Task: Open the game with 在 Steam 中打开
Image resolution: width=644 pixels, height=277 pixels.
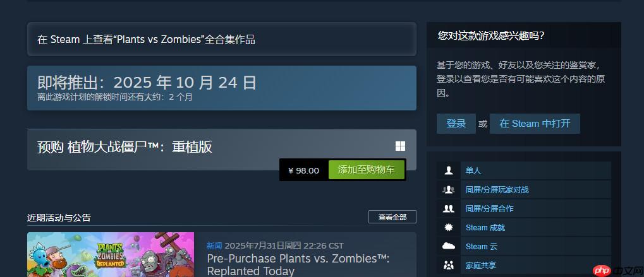Action: 535,124
